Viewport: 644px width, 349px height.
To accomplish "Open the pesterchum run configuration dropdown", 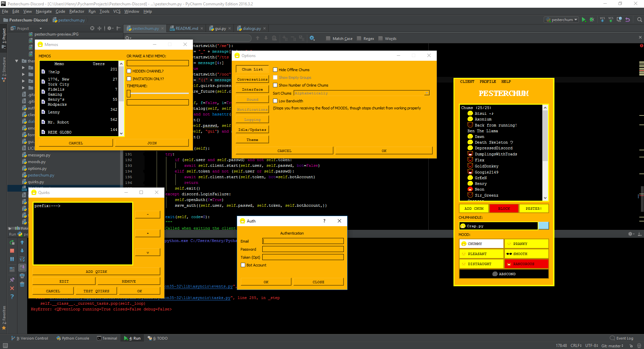I will [x=561, y=20].
